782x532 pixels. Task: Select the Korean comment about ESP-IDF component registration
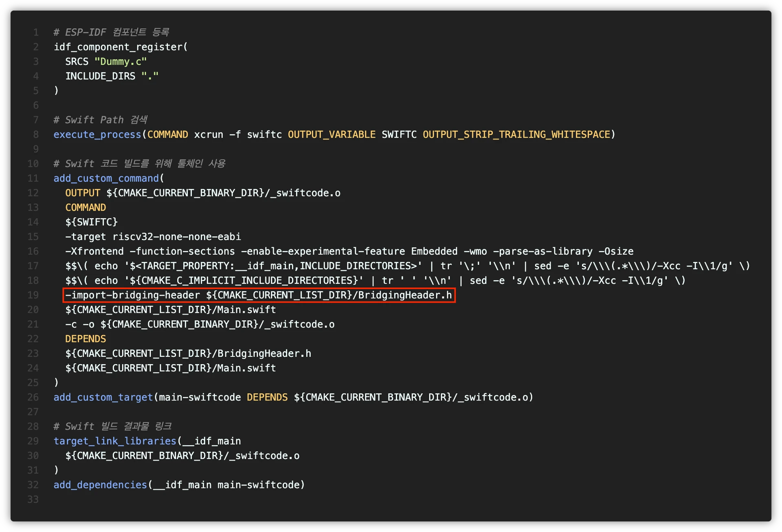click(x=111, y=32)
